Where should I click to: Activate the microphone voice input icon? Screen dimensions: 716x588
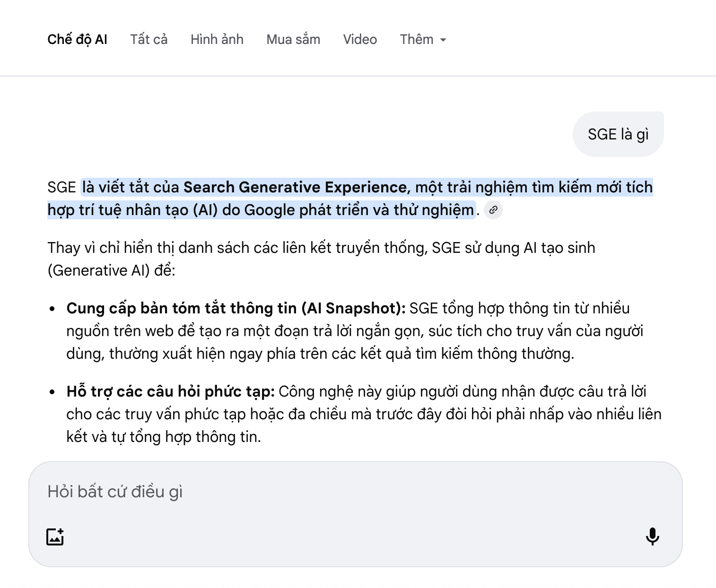click(x=653, y=537)
